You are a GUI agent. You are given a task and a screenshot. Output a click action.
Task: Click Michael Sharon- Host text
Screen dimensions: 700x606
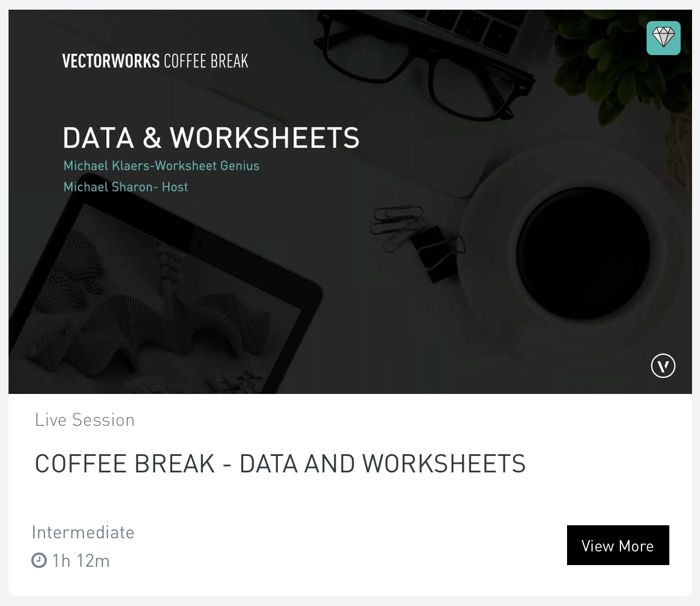click(126, 187)
